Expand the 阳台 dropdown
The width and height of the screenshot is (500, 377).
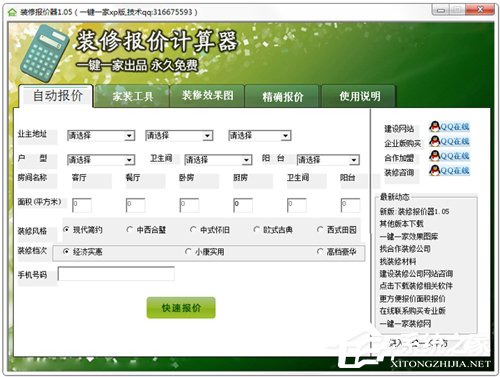[x=328, y=160]
